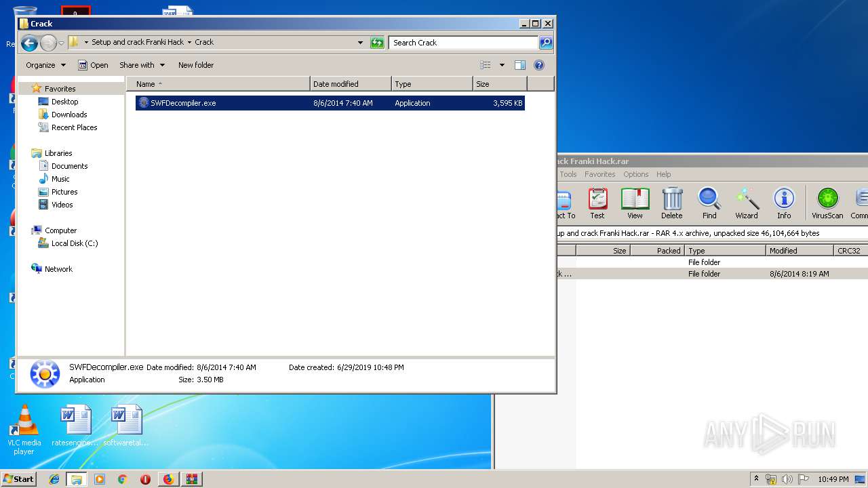Open the Pictures library
Screen dimensions: 868x488
click(x=64, y=192)
